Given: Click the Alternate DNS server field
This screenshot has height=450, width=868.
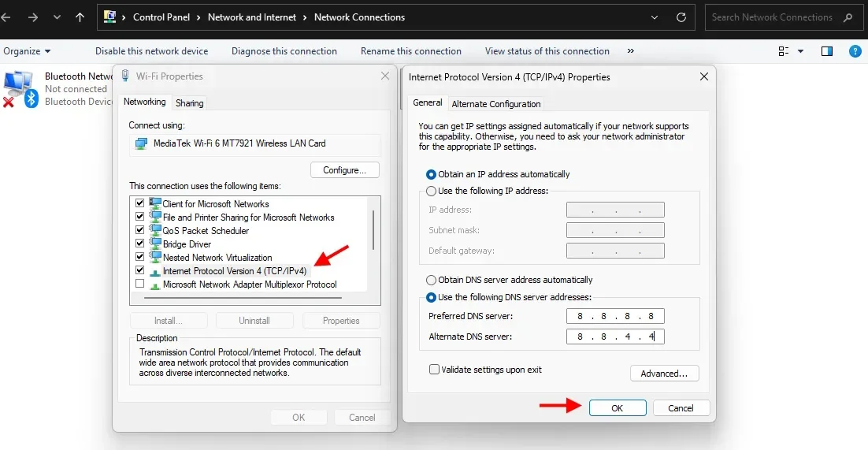Looking at the screenshot, I should pyautogui.click(x=615, y=337).
